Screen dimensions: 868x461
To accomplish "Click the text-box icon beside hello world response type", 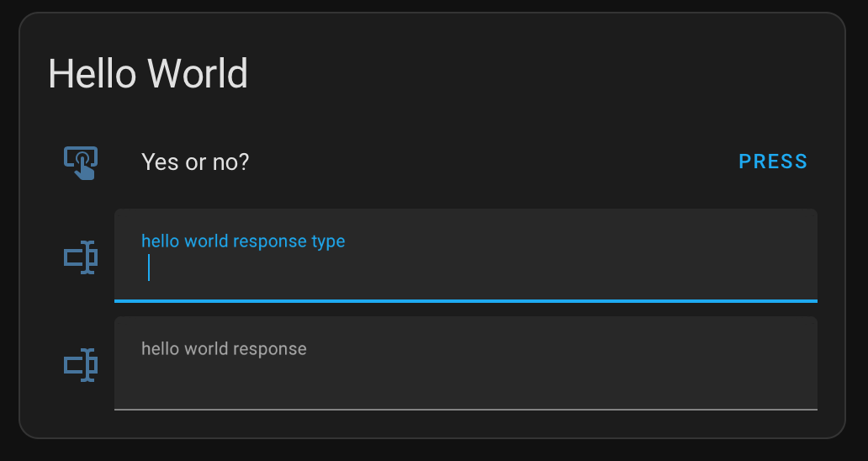I will coord(81,257).
